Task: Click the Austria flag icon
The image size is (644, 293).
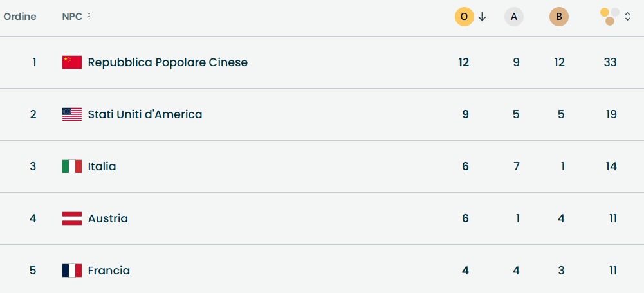Action: [x=72, y=218]
